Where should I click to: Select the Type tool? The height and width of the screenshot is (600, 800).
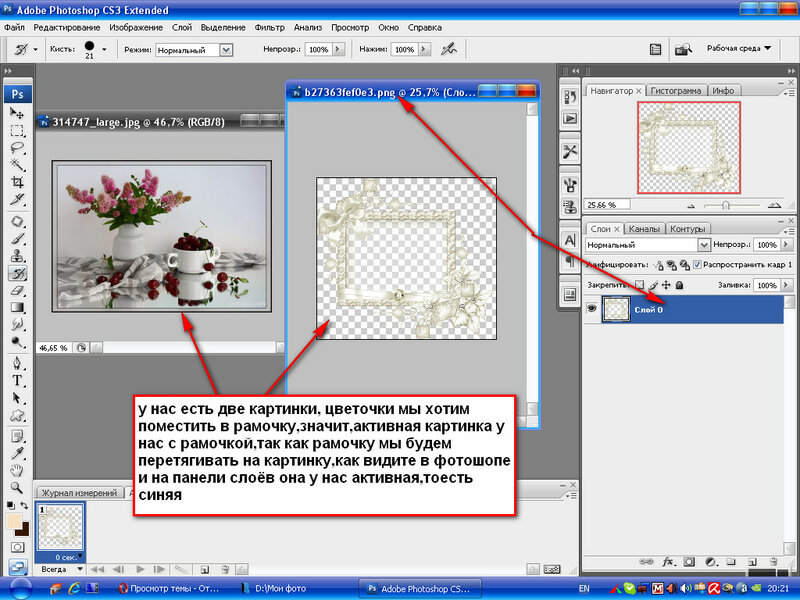[17, 381]
